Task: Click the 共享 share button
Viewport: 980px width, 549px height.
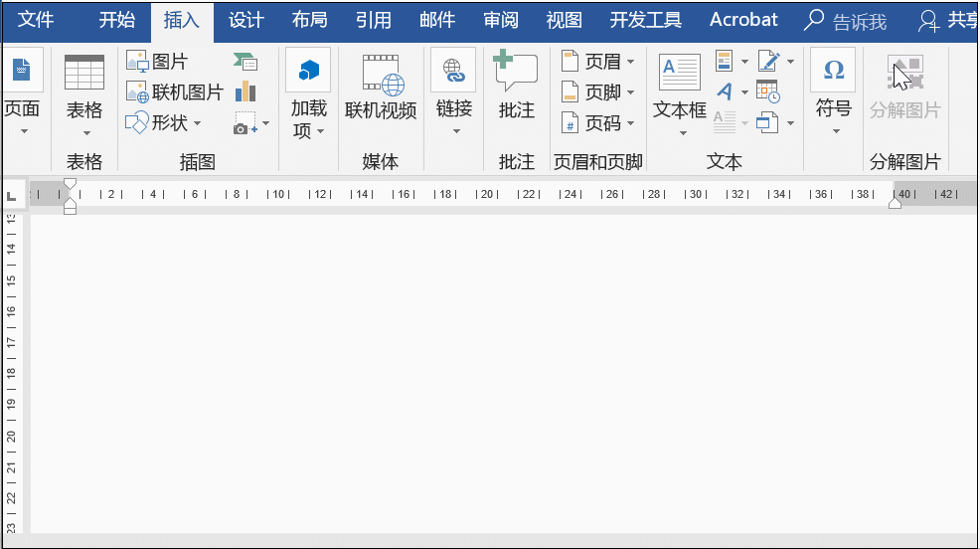Action: (x=949, y=20)
